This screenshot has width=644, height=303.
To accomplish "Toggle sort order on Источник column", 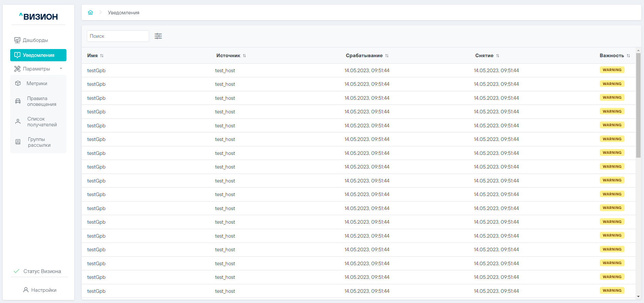I will click(244, 56).
